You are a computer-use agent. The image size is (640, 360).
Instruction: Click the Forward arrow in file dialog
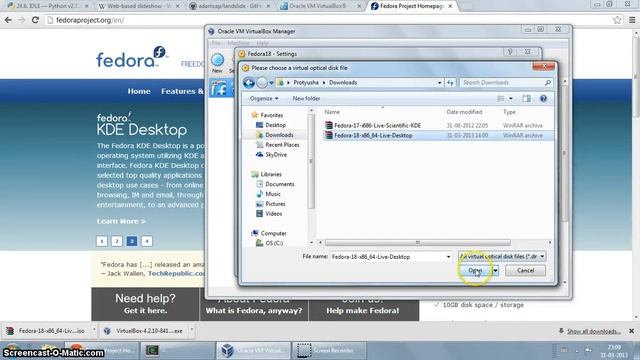262,83
